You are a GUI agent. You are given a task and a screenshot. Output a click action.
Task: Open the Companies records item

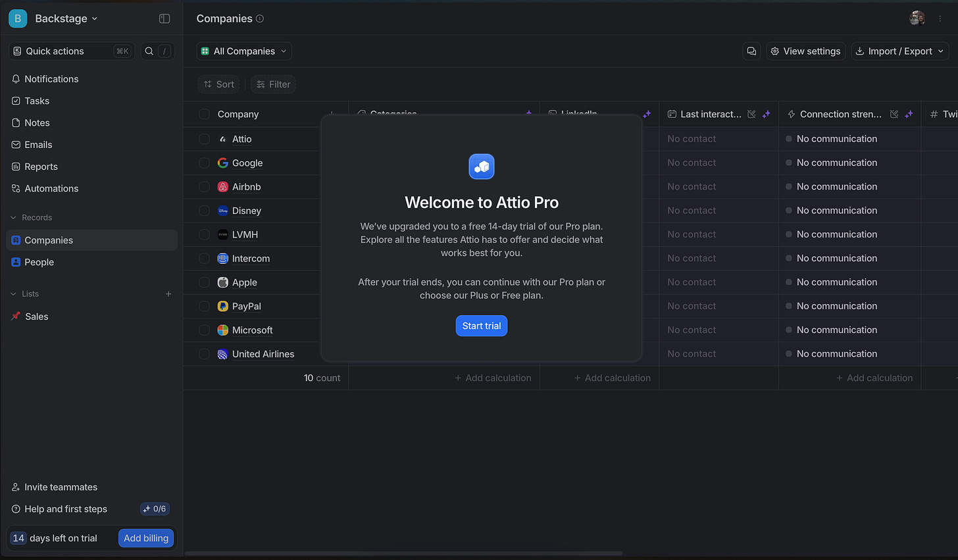pos(92,240)
